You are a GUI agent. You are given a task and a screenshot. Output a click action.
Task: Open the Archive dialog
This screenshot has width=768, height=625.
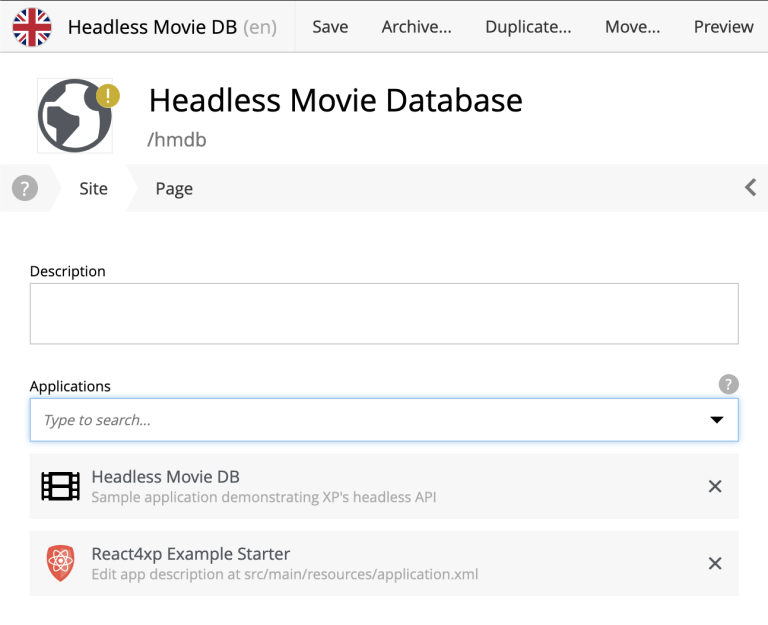click(x=417, y=27)
